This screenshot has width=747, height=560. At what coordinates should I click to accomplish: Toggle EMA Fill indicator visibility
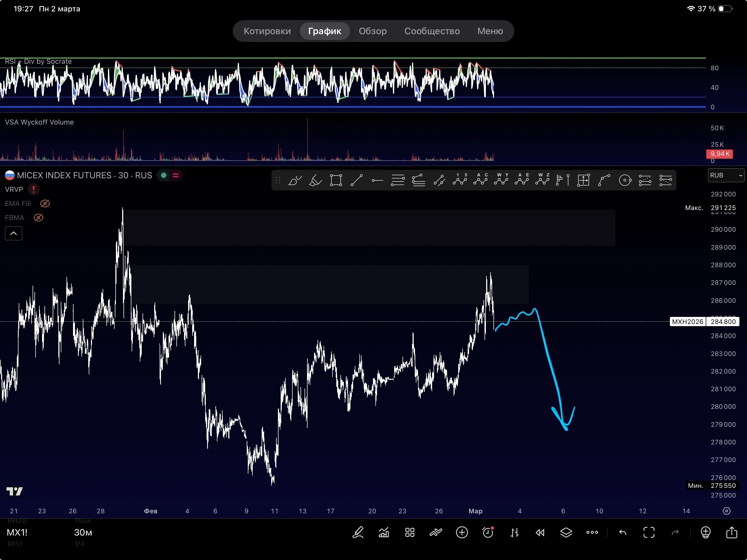pos(45,203)
